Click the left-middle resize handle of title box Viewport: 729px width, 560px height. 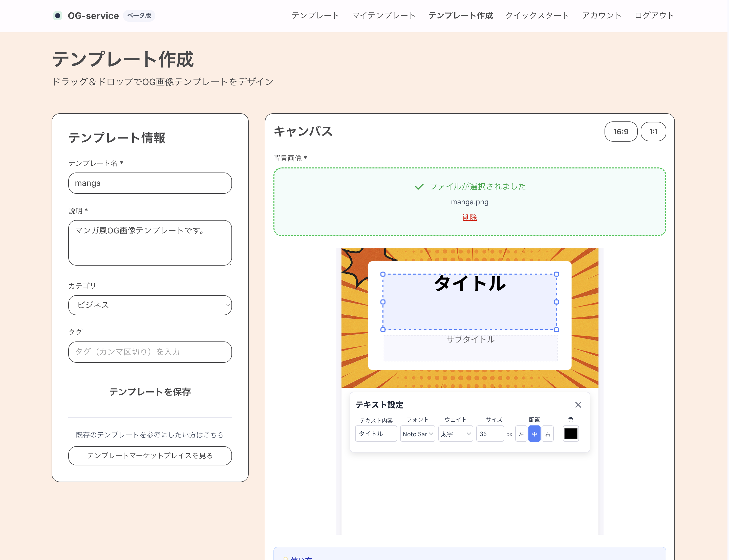[x=383, y=302]
